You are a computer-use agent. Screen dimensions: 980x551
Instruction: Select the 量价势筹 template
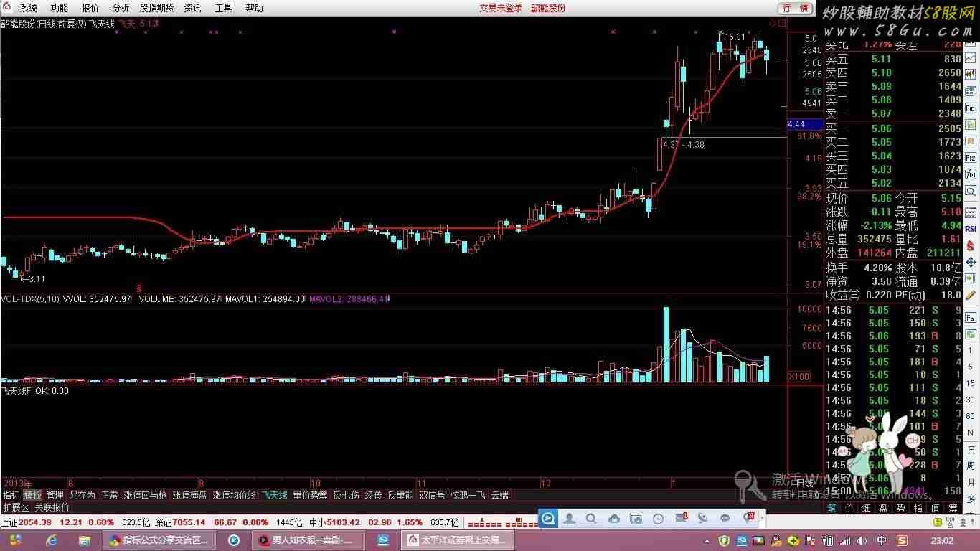click(x=310, y=495)
